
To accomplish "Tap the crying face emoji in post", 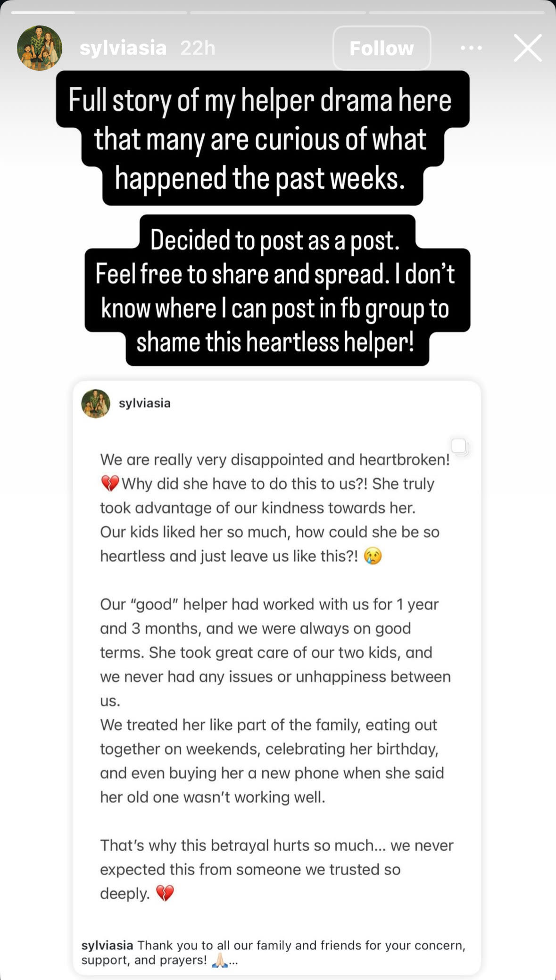I will (373, 556).
